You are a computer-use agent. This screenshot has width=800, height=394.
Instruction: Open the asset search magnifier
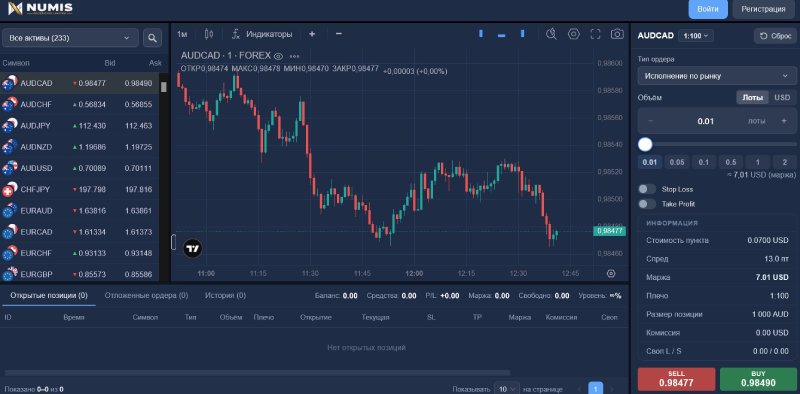(x=152, y=38)
